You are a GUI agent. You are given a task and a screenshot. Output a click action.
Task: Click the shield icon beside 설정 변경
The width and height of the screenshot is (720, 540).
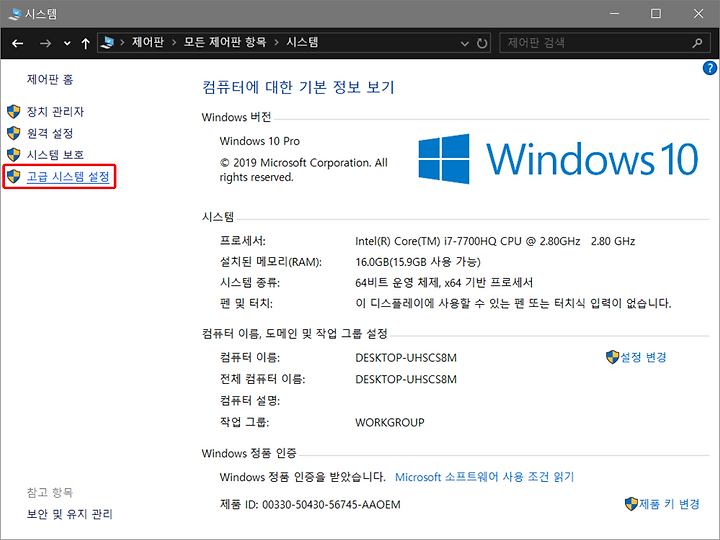pos(613,357)
